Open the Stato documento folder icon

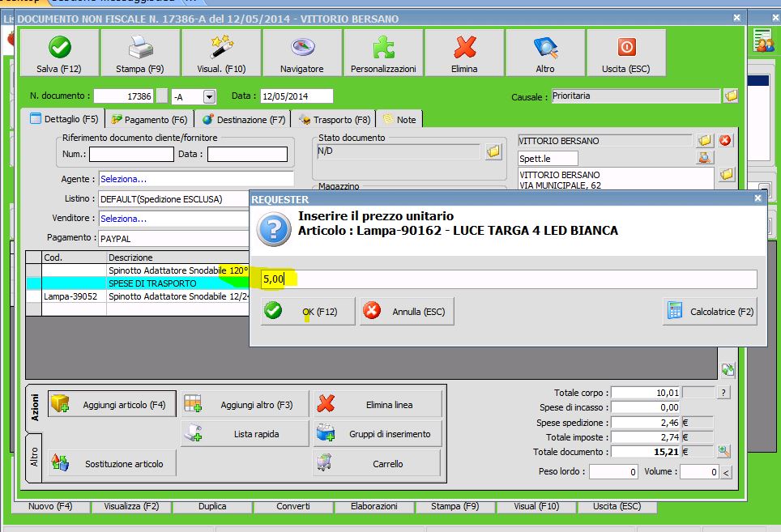493,151
